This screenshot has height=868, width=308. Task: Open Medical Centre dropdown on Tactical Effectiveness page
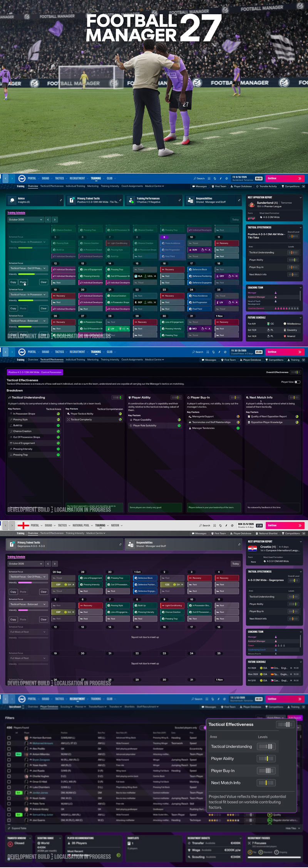point(154,359)
